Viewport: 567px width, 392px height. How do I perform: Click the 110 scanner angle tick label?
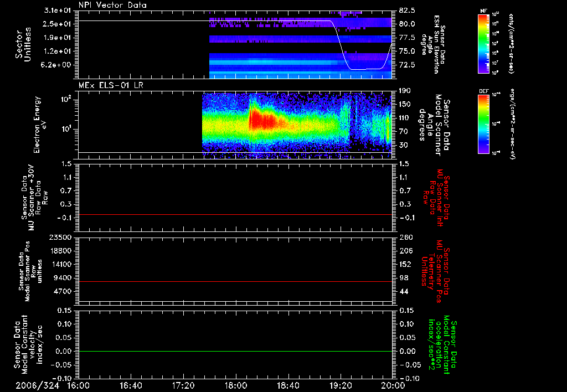click(405, 118)
